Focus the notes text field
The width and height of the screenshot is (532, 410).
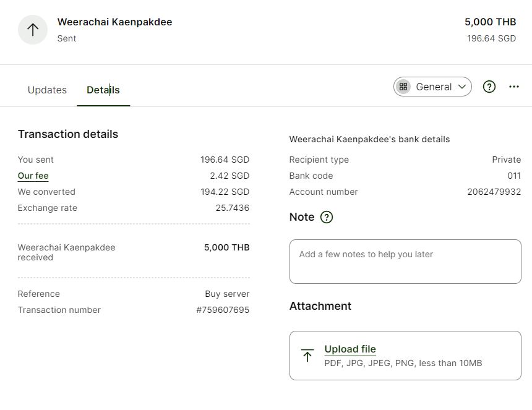coord(405,262)
